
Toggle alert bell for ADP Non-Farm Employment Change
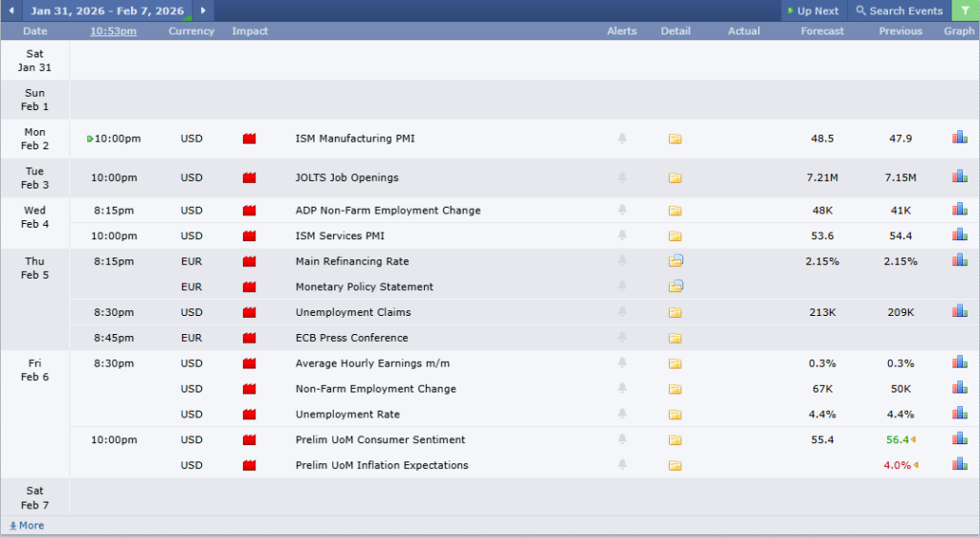(x=622, y=211)
